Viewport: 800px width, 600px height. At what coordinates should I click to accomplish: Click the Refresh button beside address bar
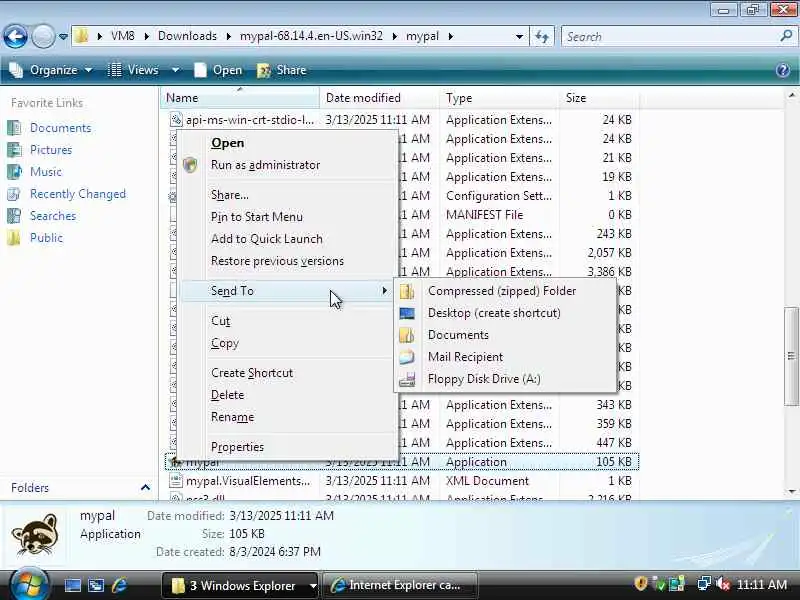point(542,36)
